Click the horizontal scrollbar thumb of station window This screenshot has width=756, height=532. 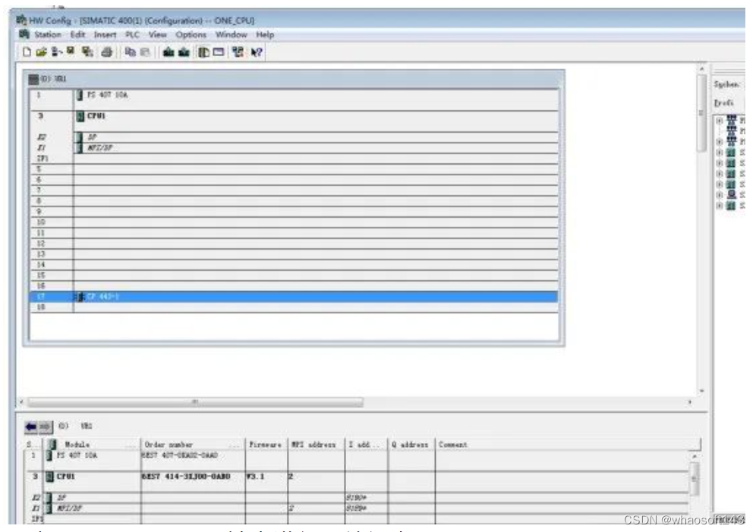point(195,402)
